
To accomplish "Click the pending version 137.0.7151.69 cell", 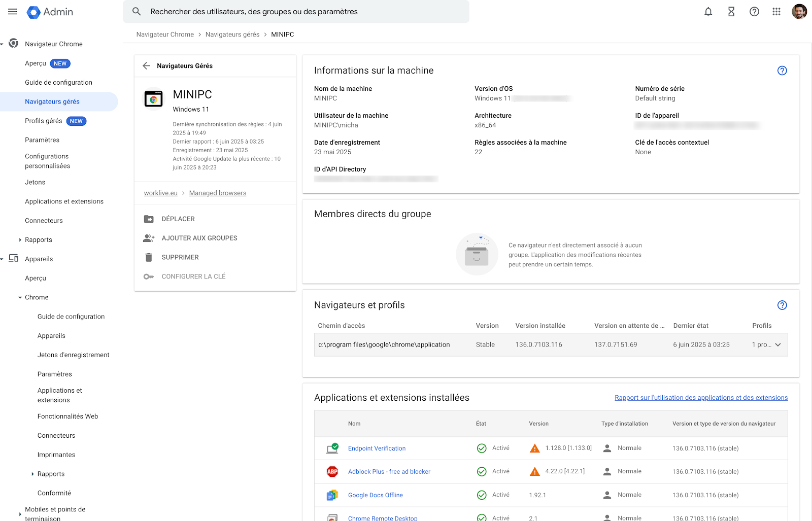I will click(616, 345).
